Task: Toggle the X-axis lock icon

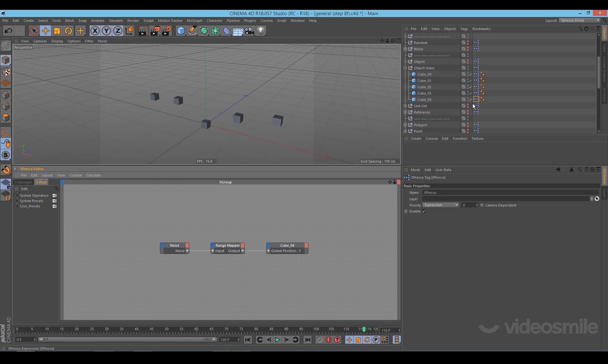Action: [95, 31]
